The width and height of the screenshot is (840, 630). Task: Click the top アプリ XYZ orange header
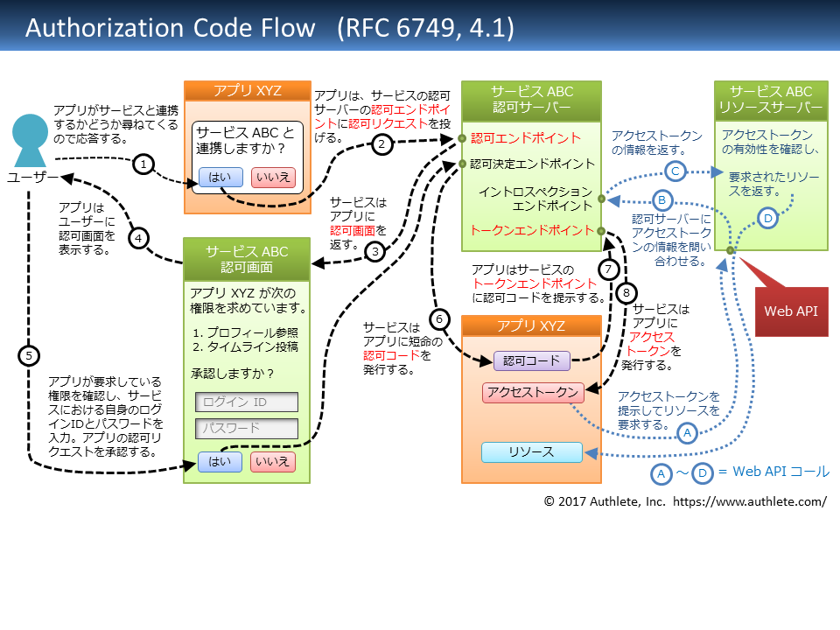248,90
